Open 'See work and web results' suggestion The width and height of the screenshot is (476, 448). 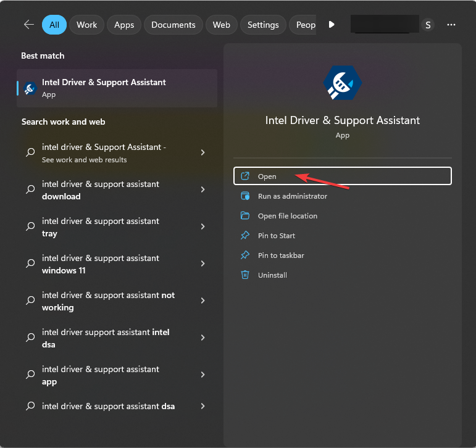click(117, 152)
